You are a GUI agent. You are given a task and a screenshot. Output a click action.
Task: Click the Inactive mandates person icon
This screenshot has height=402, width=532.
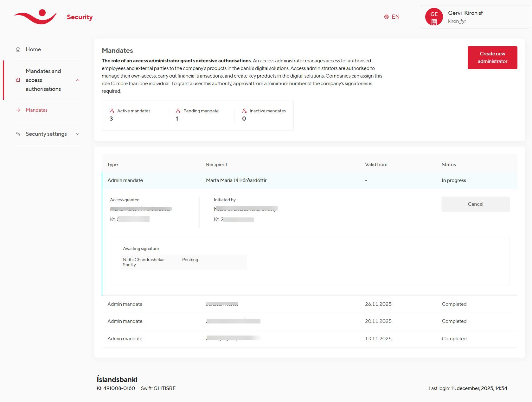245,111
